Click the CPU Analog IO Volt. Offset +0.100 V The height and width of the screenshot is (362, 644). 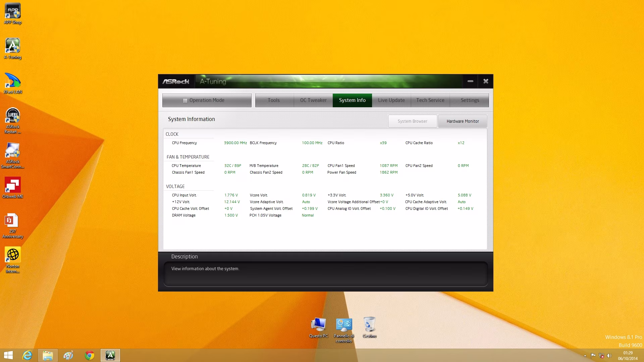click(388, 208)
